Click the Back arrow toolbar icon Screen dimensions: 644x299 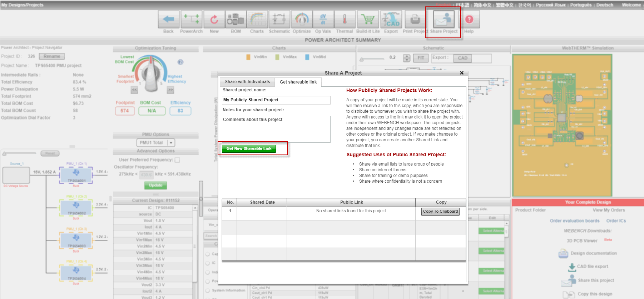click(x=168, y=19)
